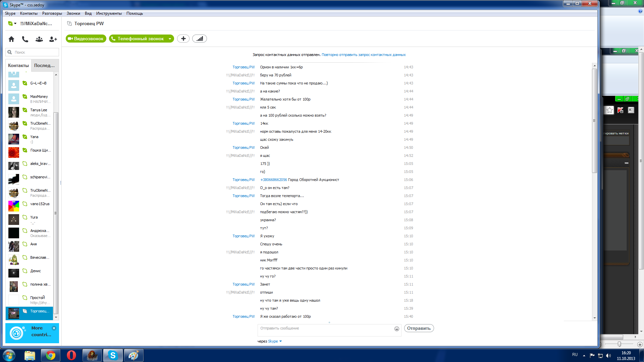Click the Action Center flag icon
This screenshot has width=644, height=362.
pos(592,356)
